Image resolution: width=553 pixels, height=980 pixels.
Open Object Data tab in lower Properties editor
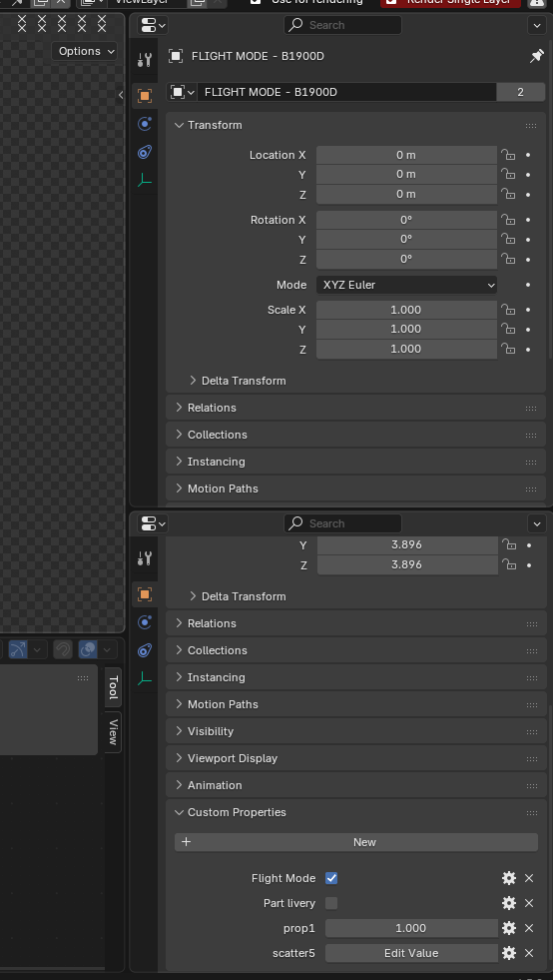tap(145, 678)
